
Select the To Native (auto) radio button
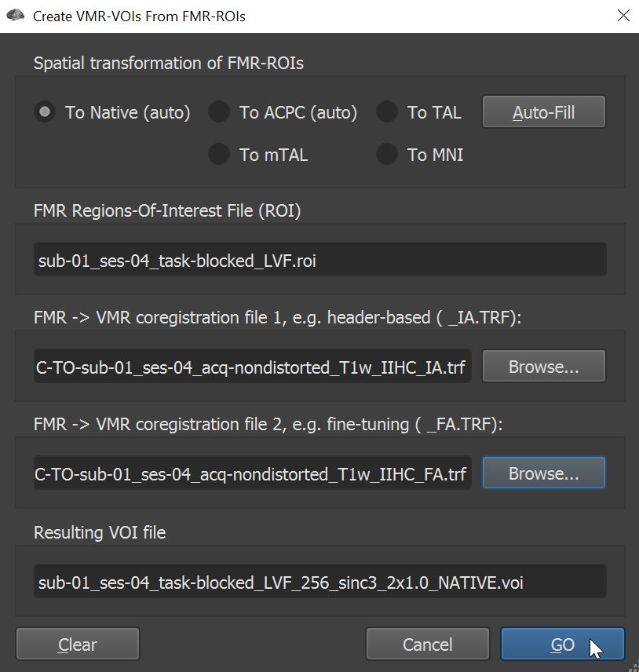[45, 112]
